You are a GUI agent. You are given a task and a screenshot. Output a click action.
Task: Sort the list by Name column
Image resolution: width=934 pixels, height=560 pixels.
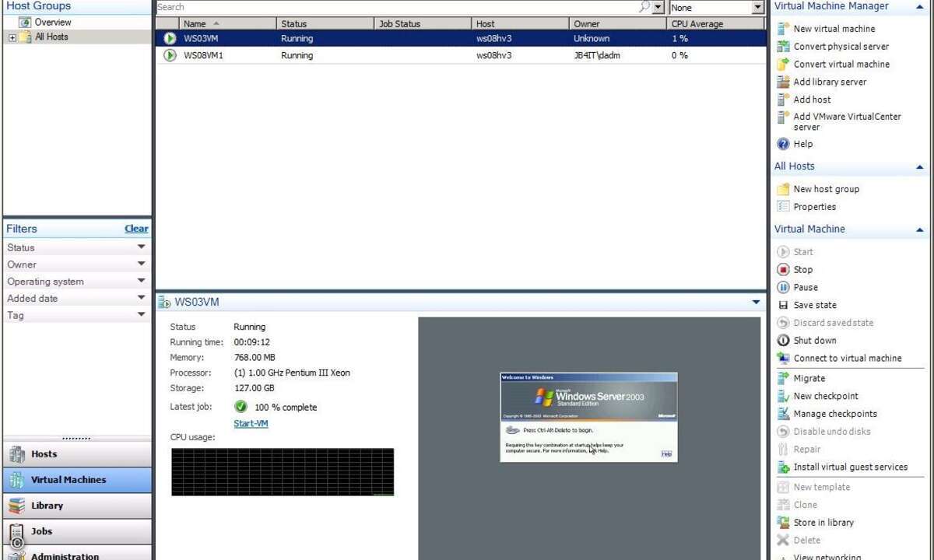tap(227, 24)
